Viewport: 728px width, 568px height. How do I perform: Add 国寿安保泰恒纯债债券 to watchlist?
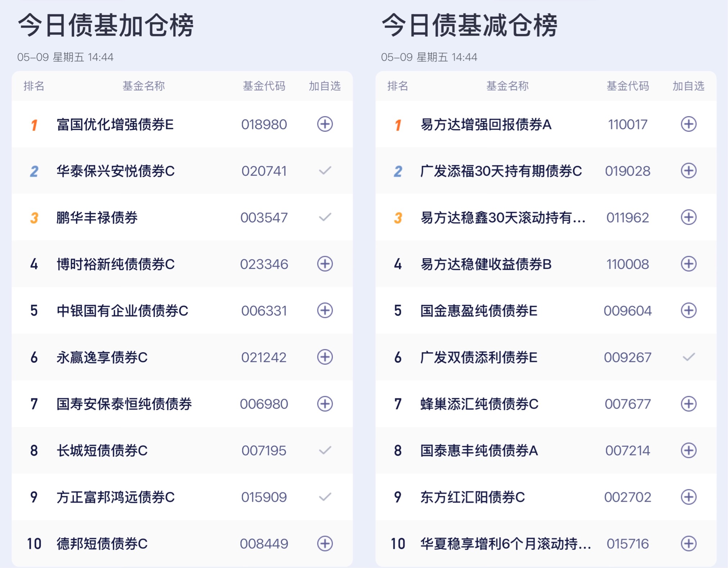pyautogui.click(x=325, y=404)
